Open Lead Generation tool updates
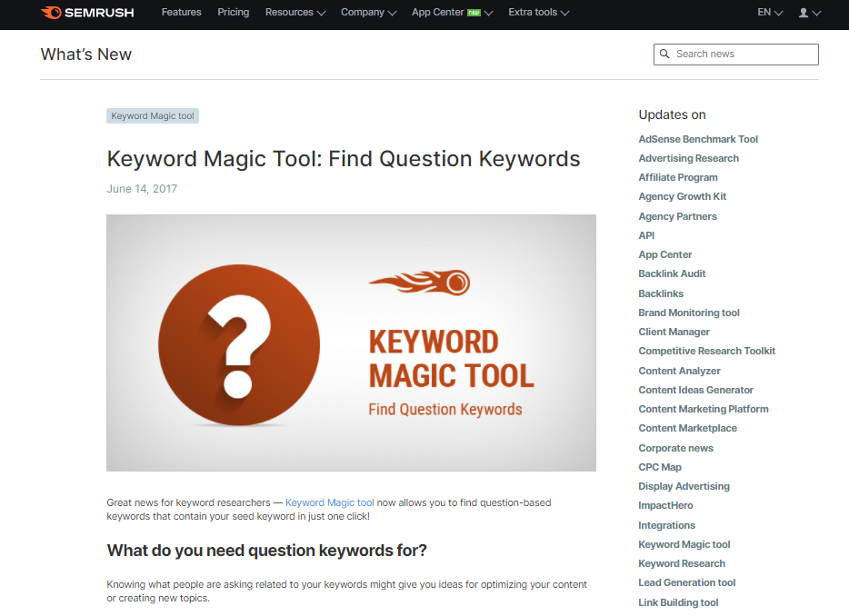 pyautogui.click(x=686, y=582)
